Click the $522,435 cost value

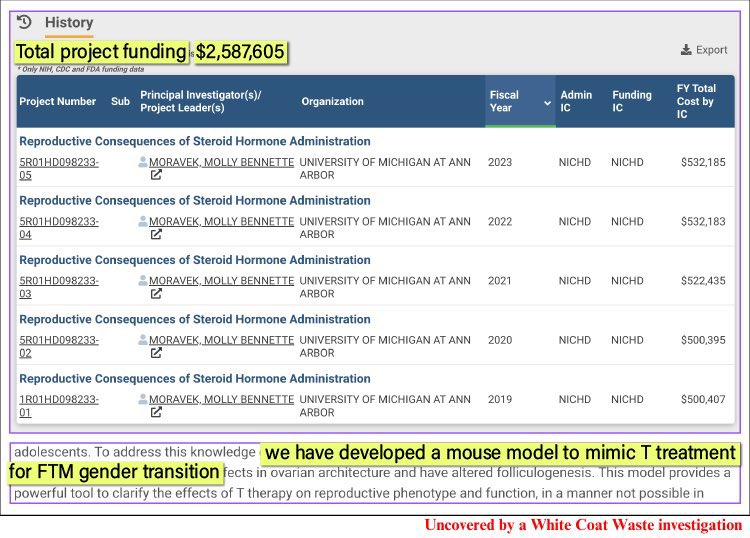pyautogui.click(x=703, y=281)
